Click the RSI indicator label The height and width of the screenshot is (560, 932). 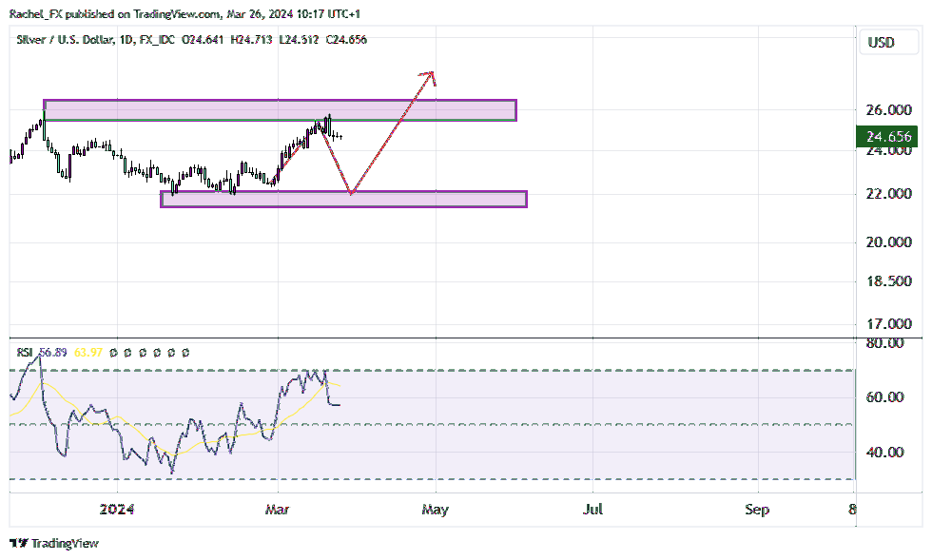coord(25,353)
